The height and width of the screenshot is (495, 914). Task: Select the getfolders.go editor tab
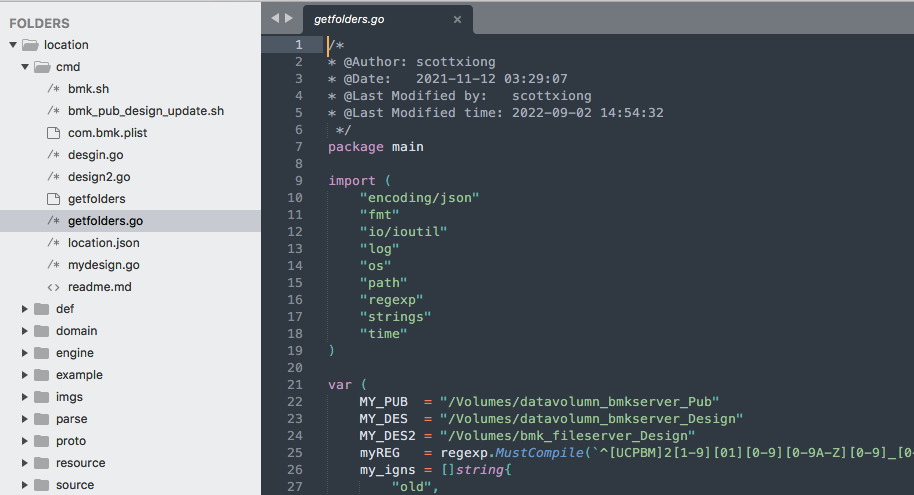tap(388, 19)
